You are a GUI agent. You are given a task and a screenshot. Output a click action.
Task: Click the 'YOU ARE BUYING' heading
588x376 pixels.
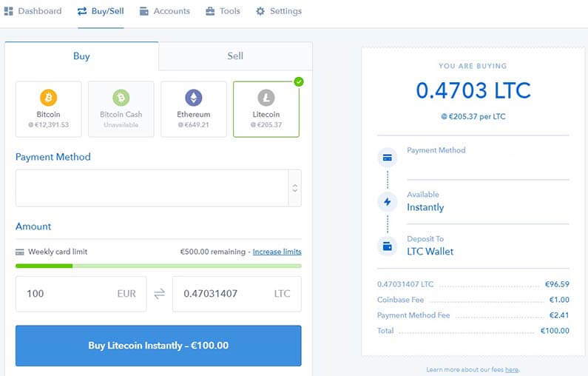point(473,66)
